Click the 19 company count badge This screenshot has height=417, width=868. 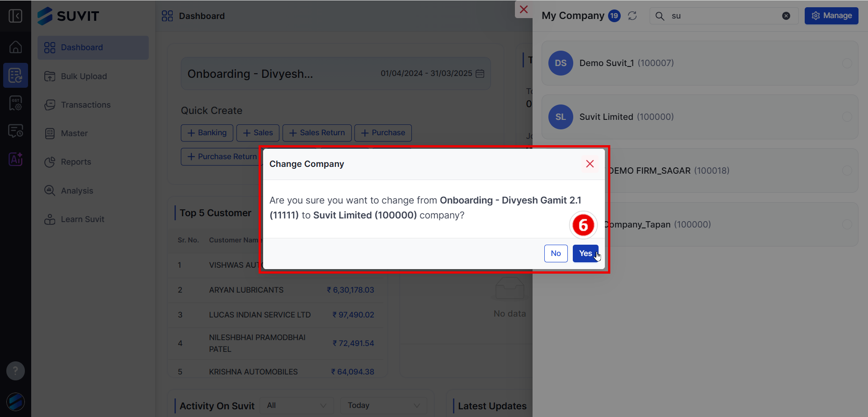pyautogui.click(x=614, y=16)
